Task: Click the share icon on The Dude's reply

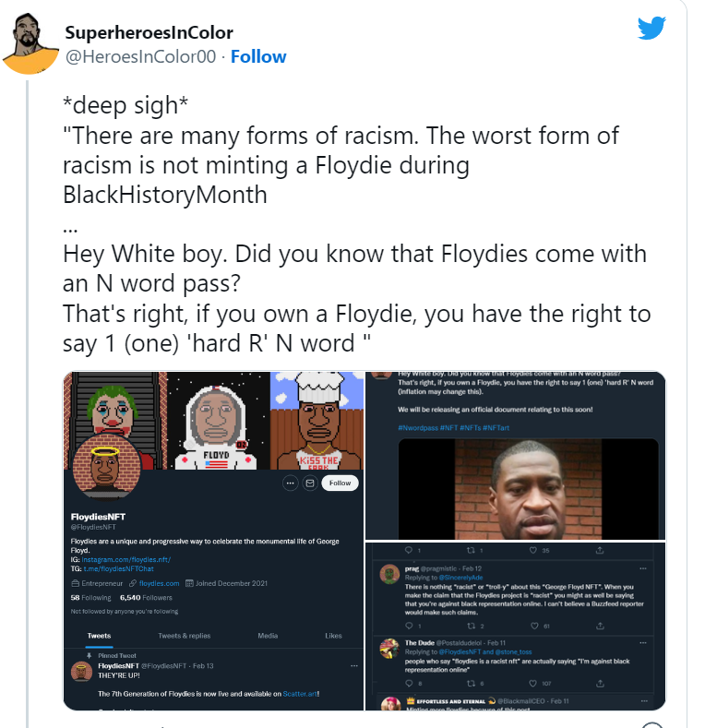Action: pyautogui.click(x=600, y=684)
